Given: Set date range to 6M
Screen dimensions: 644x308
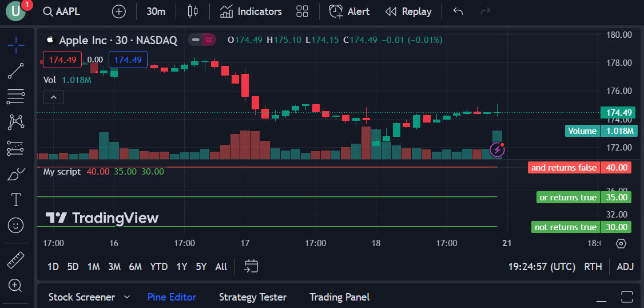Looking at the screenshot, I should (x=135, y=266).
